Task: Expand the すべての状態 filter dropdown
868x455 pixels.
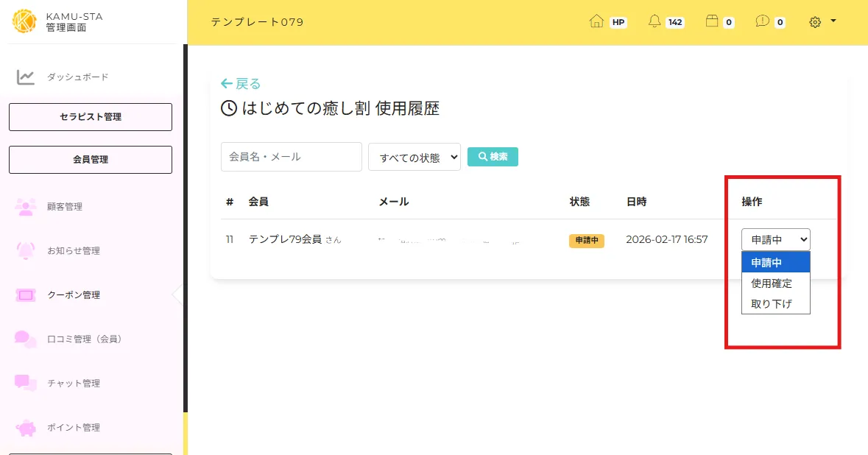Action: click(x=414, y=157)
